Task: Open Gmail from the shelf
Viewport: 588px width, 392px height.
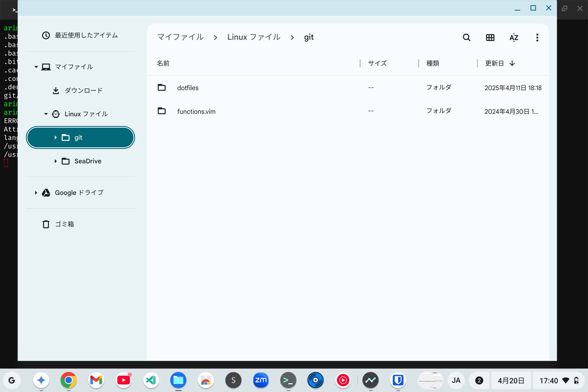Action: point(96,380)
